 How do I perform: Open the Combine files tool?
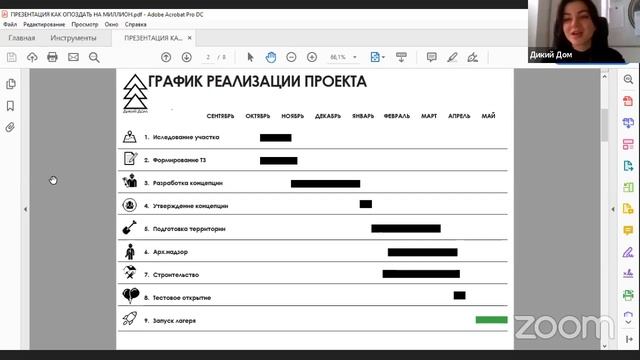(x=628, y=122)
